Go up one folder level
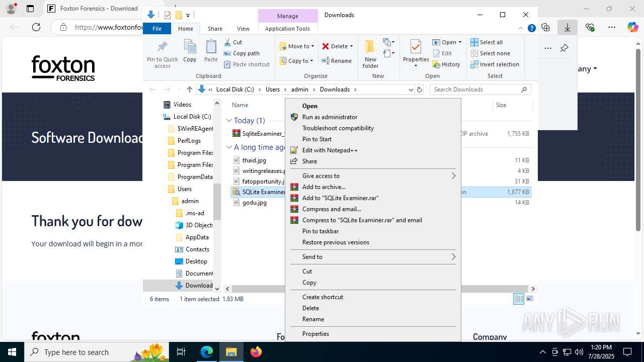The height and width of the screenshot is (362, 644). [189, 89]
